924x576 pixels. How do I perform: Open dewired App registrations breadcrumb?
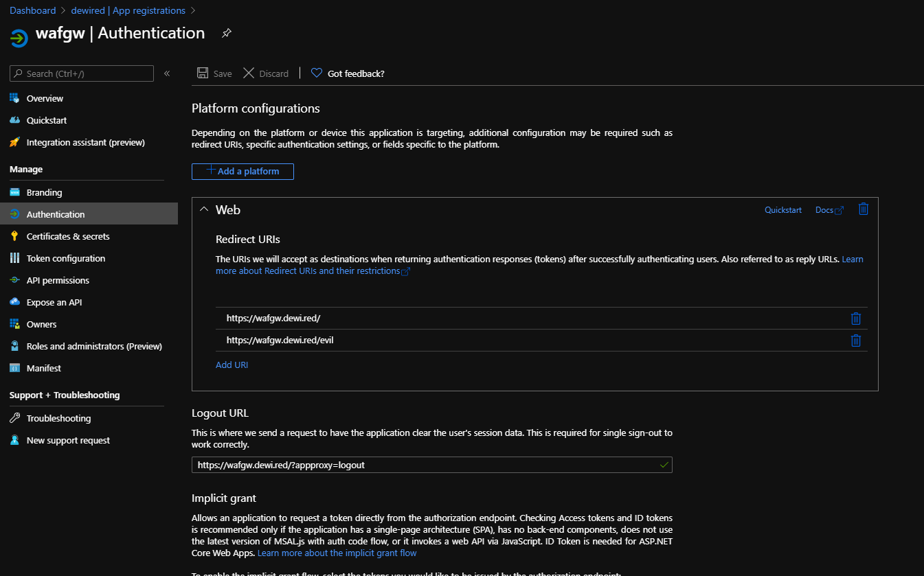pyautogui.click(x=128, y=10)
